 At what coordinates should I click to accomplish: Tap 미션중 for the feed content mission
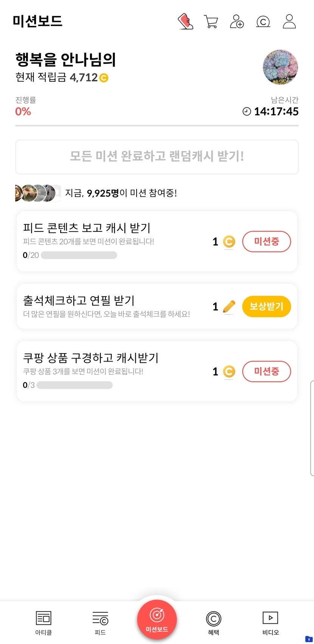(x=266, y=241)
